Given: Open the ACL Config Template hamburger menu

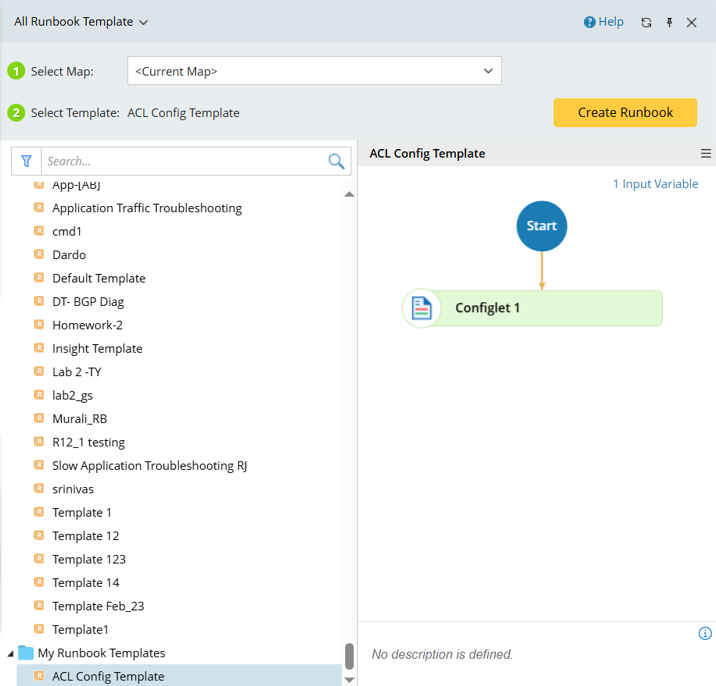Looking at the screenshot, I should coord(706,154).
